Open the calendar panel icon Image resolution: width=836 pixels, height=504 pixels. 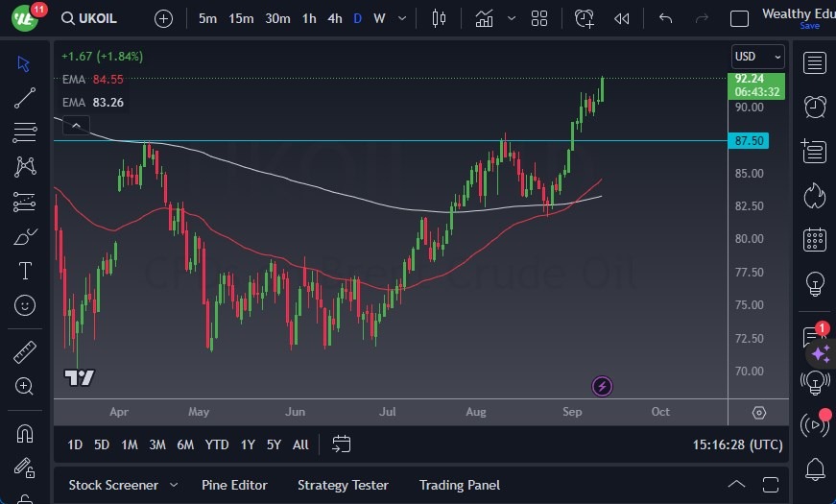(x=815, y=238)
